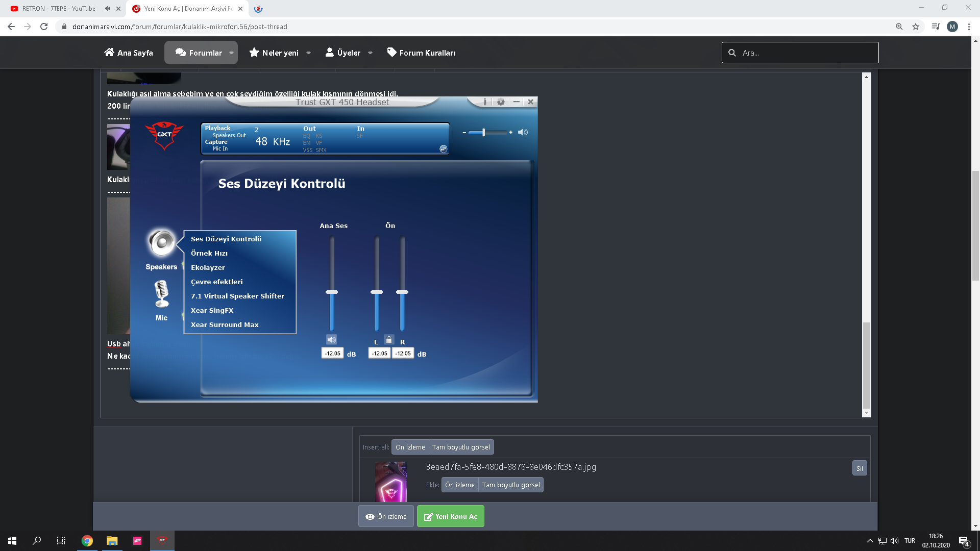Click the green Yeni Konu Aç button
The height and width of the screenshot is (551, 980).
click(450, 516)
